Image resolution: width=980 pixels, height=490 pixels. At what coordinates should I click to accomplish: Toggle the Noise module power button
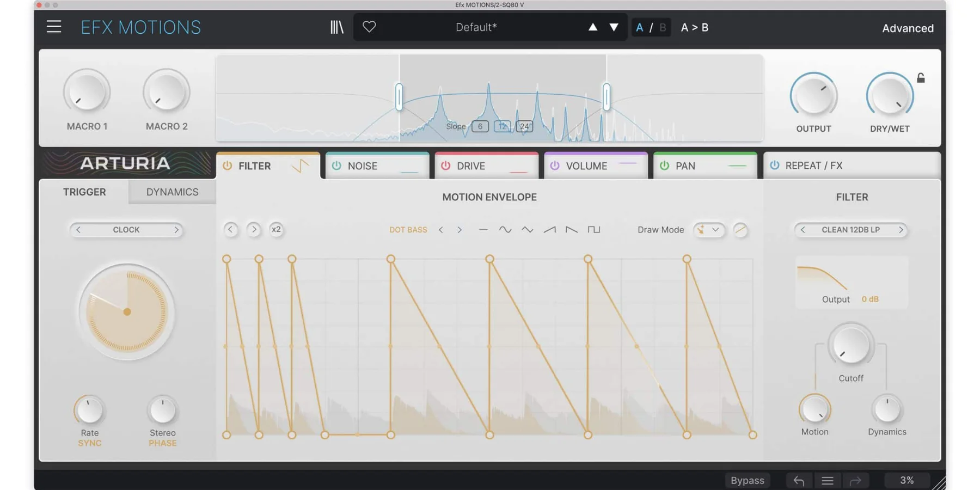click(336, 166)
